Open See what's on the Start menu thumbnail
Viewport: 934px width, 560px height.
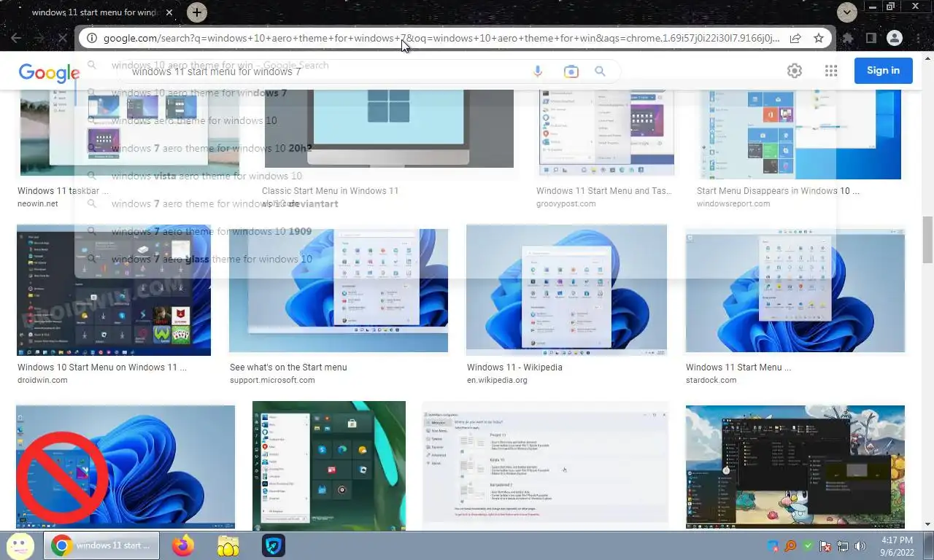pyautogui.click(x=339, y=290)
